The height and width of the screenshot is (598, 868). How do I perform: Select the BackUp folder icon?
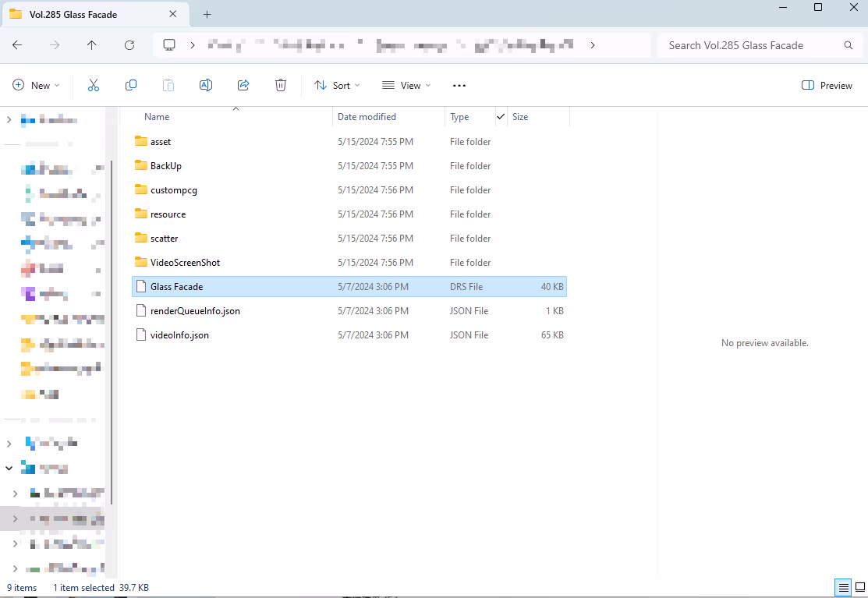tap(141, 165)
